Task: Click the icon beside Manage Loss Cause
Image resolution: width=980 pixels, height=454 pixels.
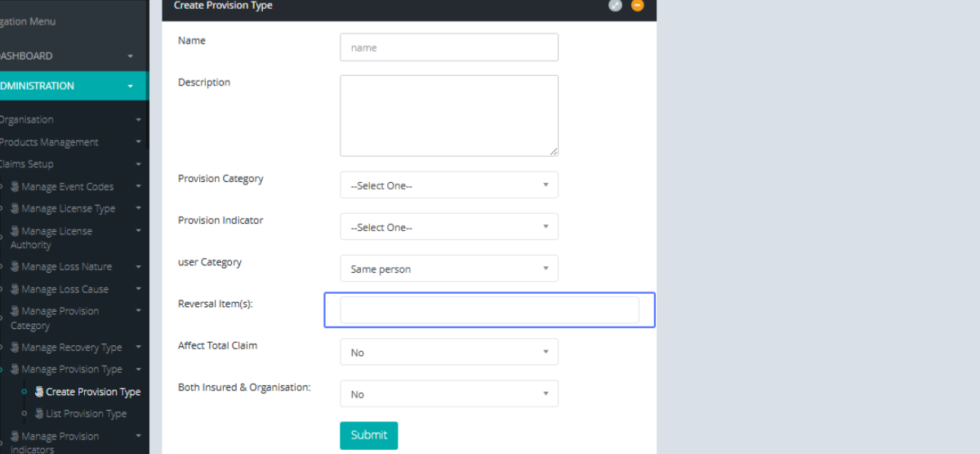Action: 15,289
